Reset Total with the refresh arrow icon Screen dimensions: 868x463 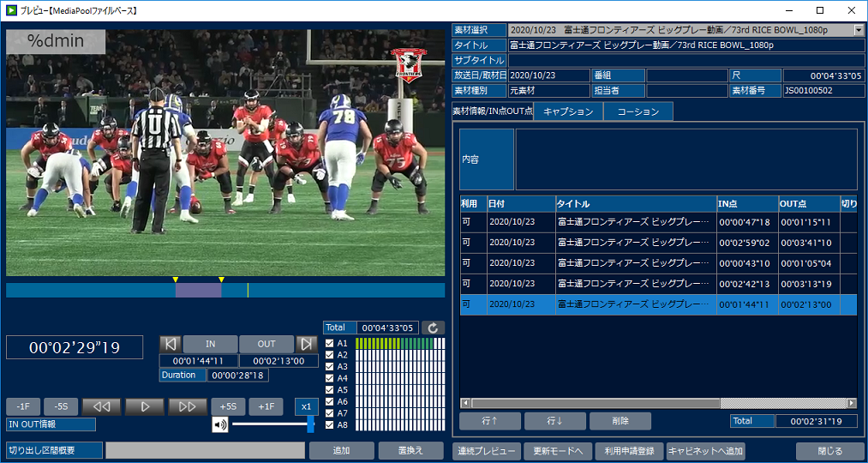click(433, 328)
